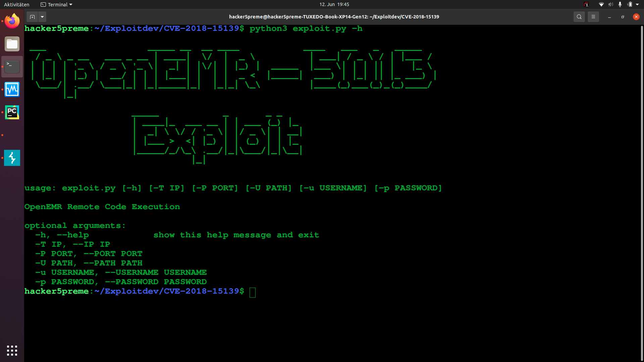Viewport: 644px width, 362px height.
Task: Click the 'Exploit' ASCII art banner
Action: (218, 139)
